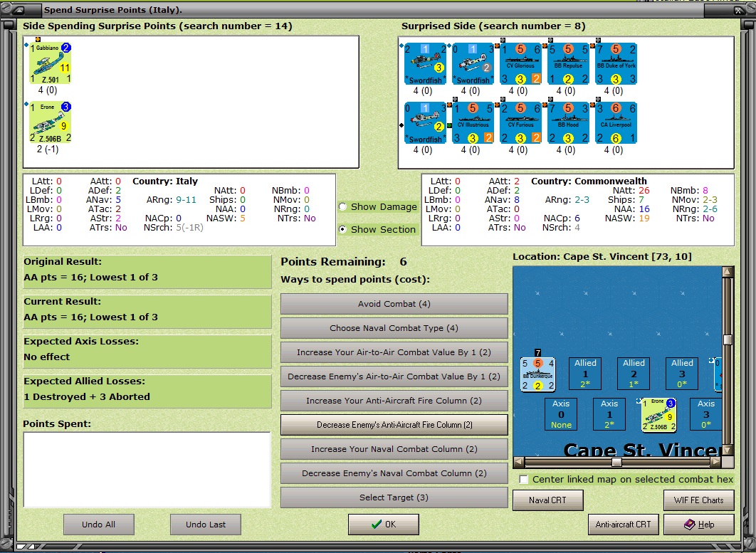The image size is (756, 553).
Task: Pick the CV Glorious ship counter
Action: [520, 63]
